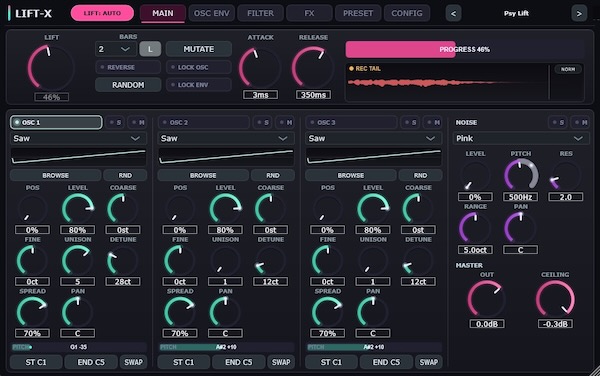
Task: Click the OSC 1 SPREAD knob
Action: (x=33, y=312)
